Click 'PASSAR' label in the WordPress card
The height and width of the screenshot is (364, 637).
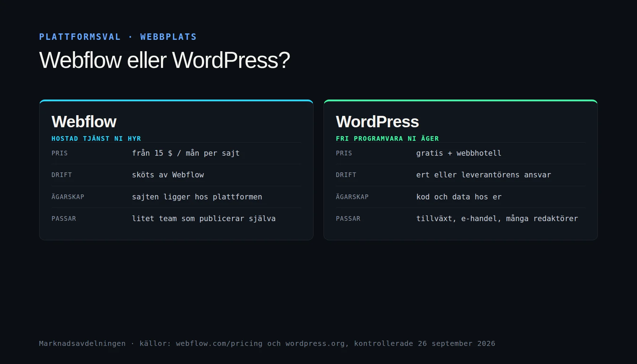click(x=348, y=219)
